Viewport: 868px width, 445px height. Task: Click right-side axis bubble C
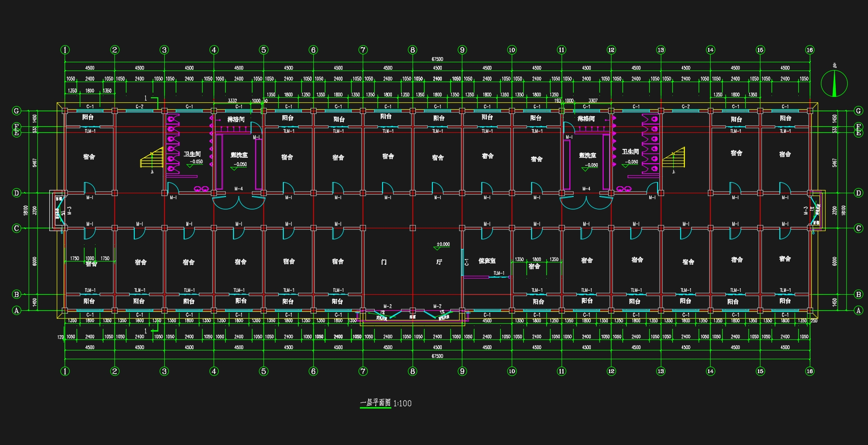click(858, 228)
